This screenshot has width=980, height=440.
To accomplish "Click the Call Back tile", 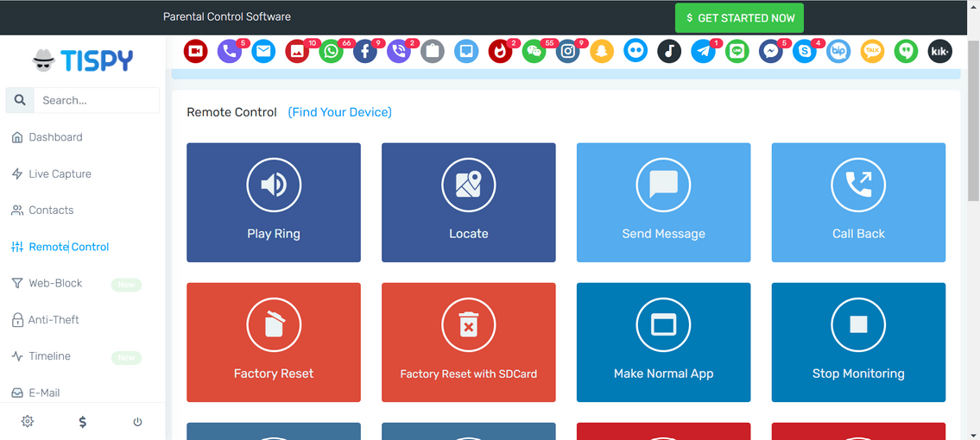I will click(x=859, y=203).
